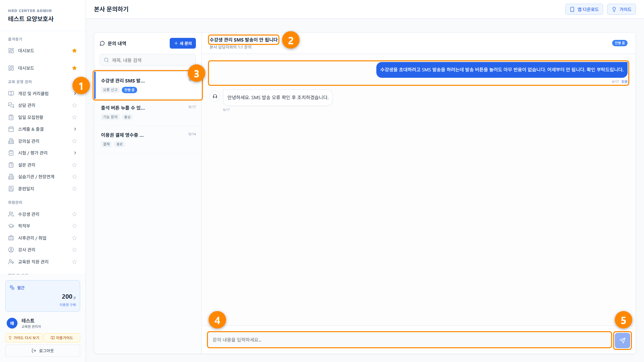Click the 이용권 구매 link
This screenshot has width=644, height=362.
67,305
